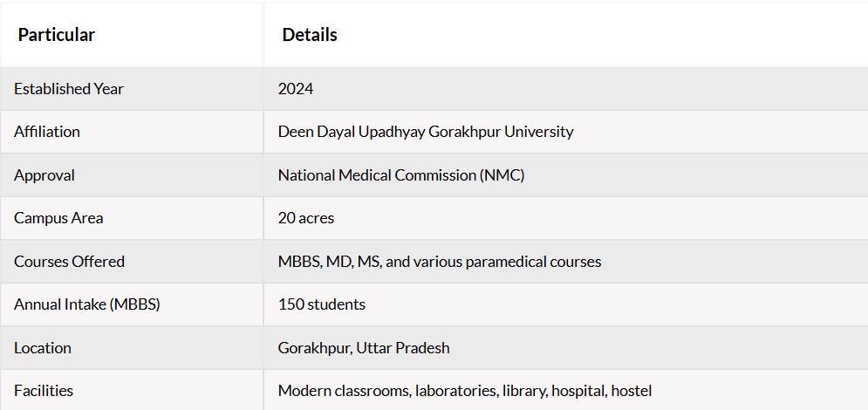Viewport: 868px width, 410px height.
Task: Select the Annual Intake (MBBS) label
Action: click(x=87, y=304)
